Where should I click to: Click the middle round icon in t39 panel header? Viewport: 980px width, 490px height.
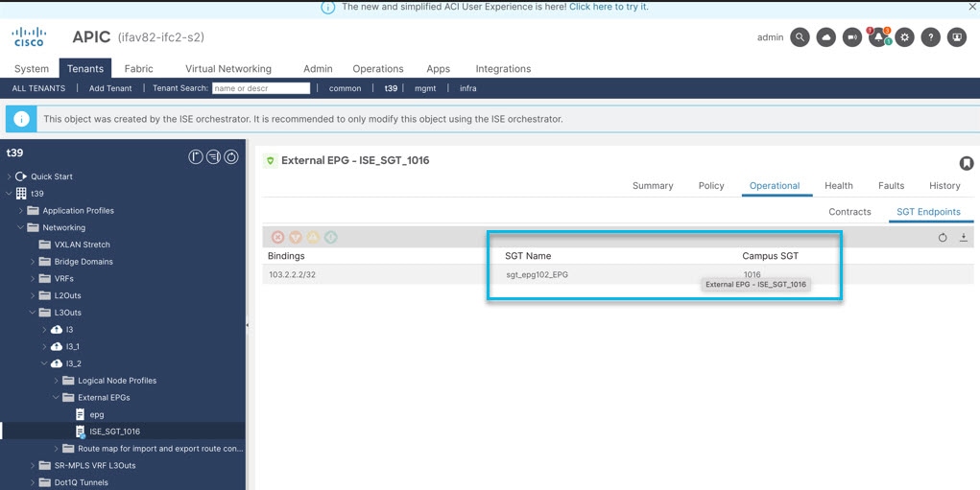tap(213, 157)
